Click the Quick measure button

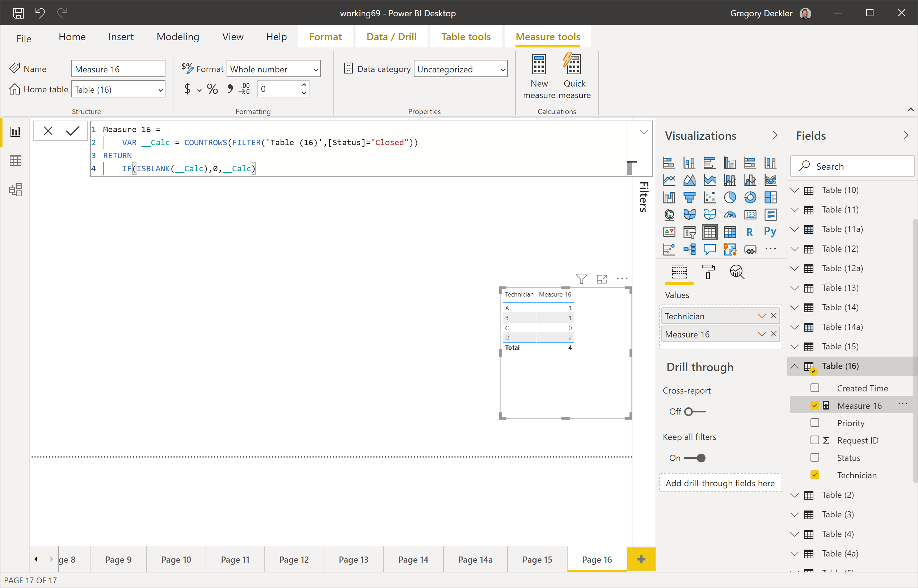click(574, 76)
